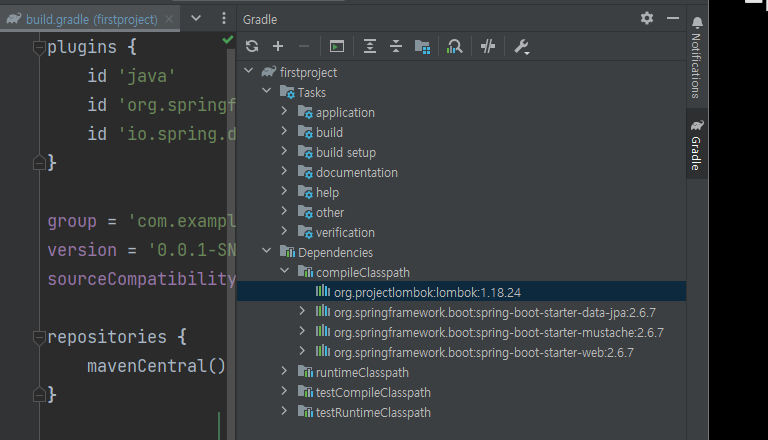Viewport: 768px width, 440px height.
Task: Select the Dependencies tree item
Action: 335,252
